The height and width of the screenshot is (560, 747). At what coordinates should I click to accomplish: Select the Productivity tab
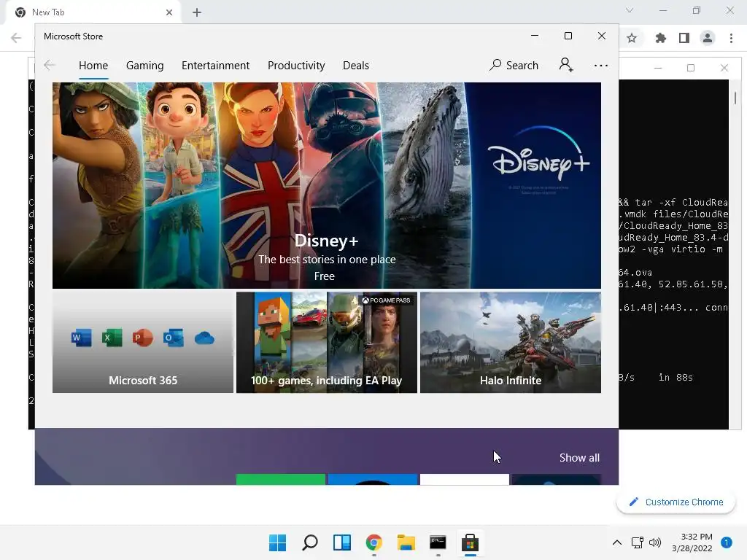tap(296, 65)
